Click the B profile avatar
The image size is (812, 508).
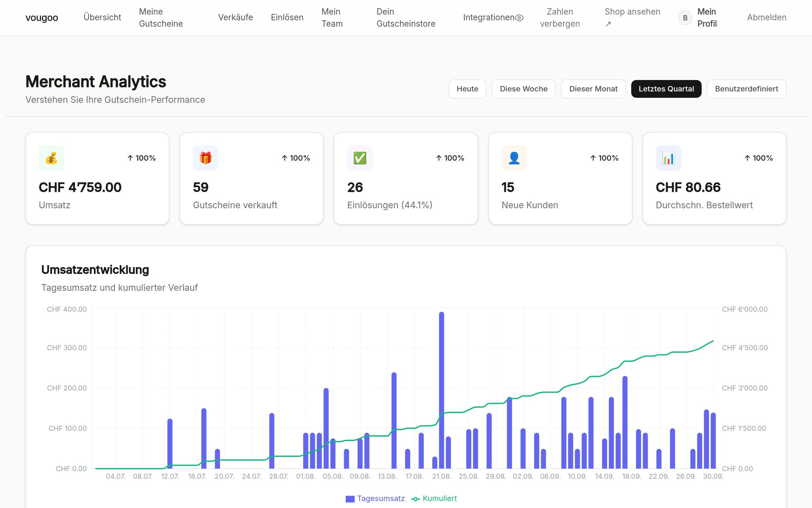pos(685,18)
